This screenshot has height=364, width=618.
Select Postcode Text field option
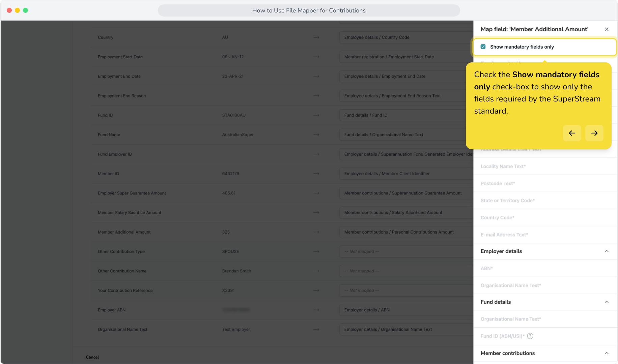[x=545, y=184]
